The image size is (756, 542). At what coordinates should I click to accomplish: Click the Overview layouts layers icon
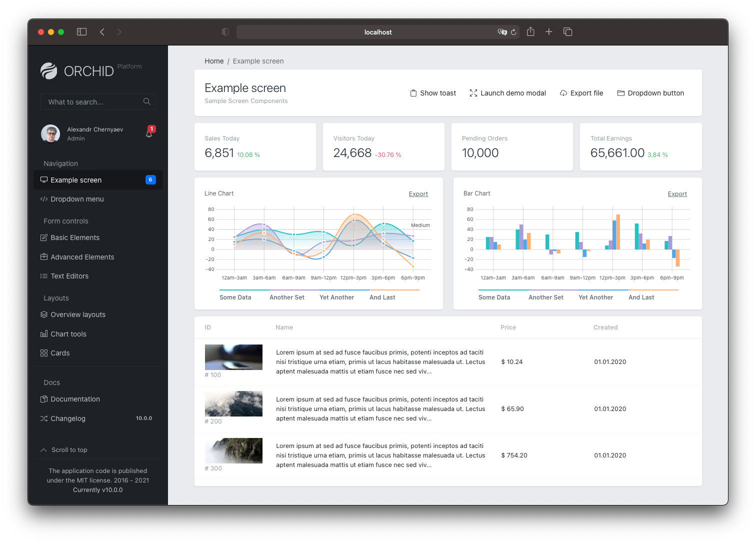coord(44,314)
